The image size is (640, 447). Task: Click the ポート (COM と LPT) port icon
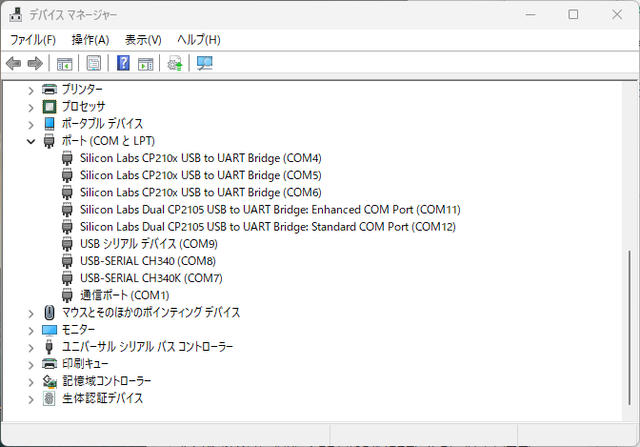pos(49,141)
